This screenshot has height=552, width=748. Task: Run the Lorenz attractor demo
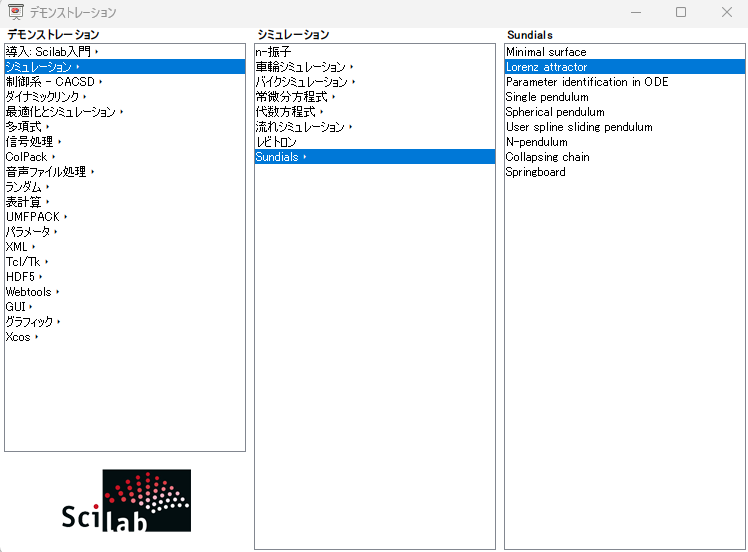click(625, 67)
